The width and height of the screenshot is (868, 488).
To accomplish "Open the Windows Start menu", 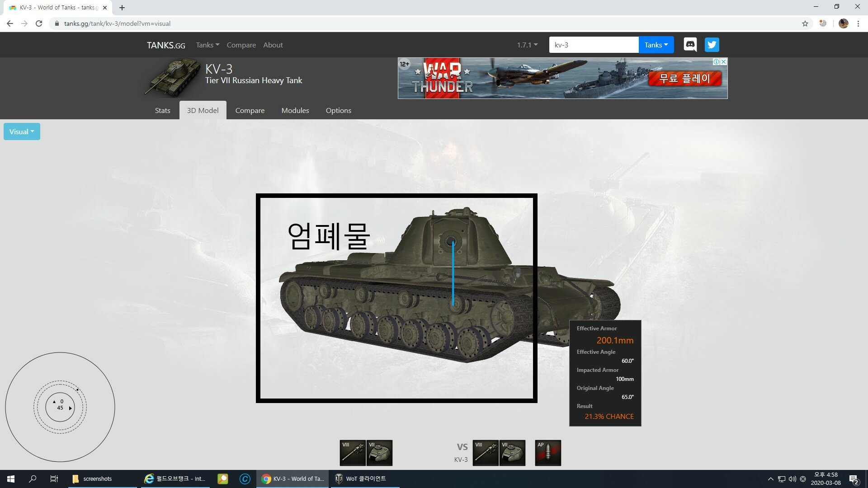I will point(11,479).
